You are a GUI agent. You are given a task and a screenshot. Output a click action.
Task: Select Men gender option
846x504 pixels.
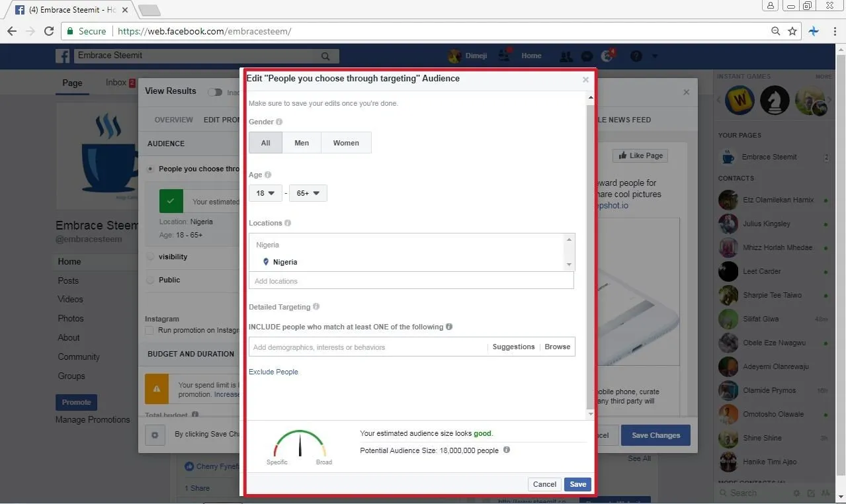pyautogui.click(x=302, y=143)
